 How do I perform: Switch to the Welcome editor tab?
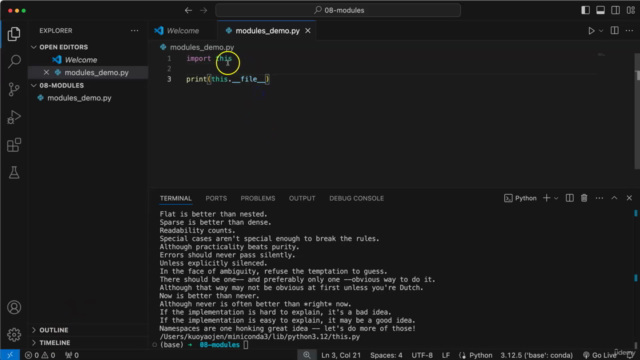click(x=182, y=31)
